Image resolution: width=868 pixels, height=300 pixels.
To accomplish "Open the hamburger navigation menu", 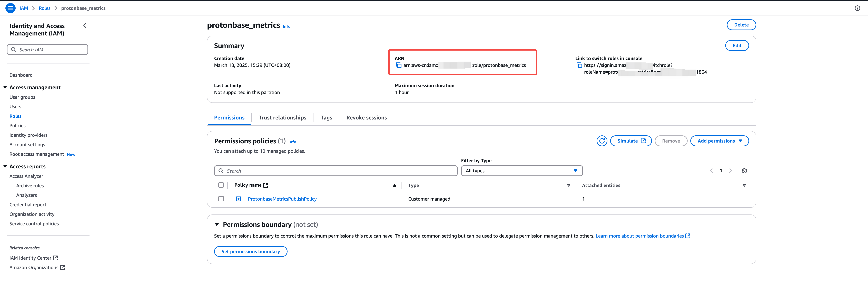I will [x=11, y=8].
